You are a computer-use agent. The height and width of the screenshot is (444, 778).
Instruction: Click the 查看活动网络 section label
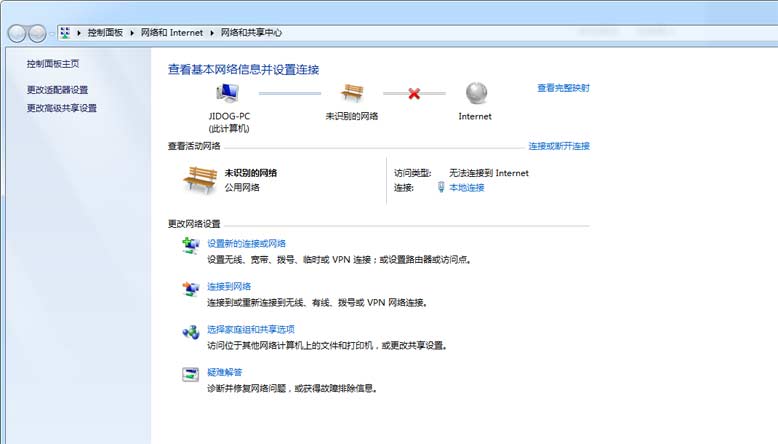pyautogui.click(x=194, y=146)
